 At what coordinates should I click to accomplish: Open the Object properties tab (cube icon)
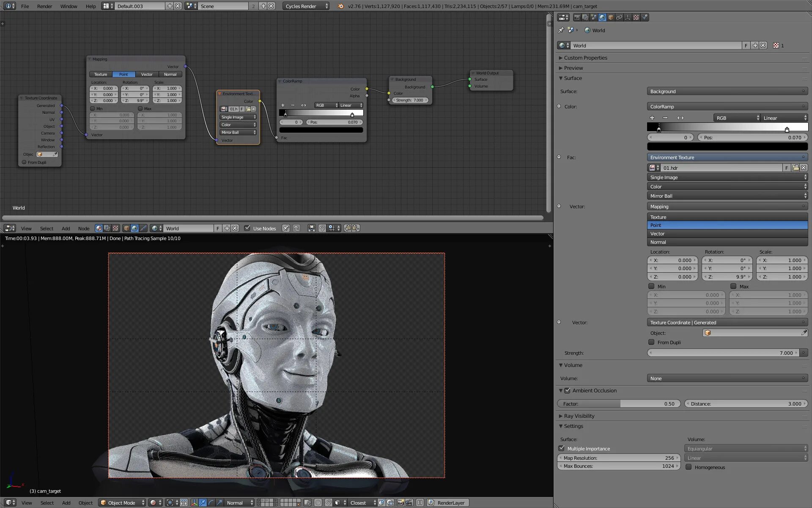click(611, 17)
